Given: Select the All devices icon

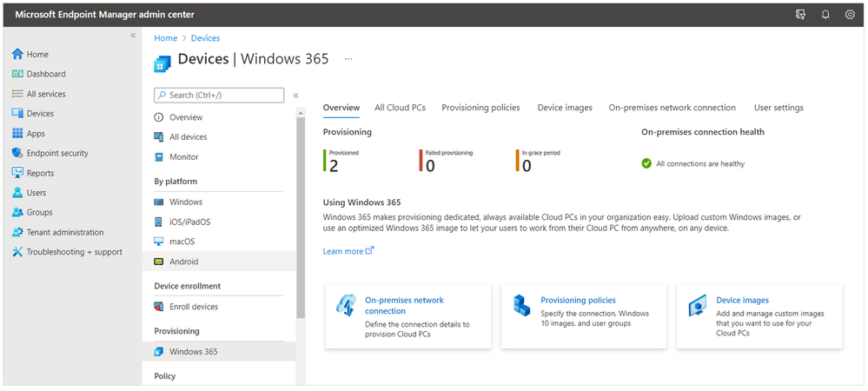Looking at the screenshot, I should [x=159, y=136].
